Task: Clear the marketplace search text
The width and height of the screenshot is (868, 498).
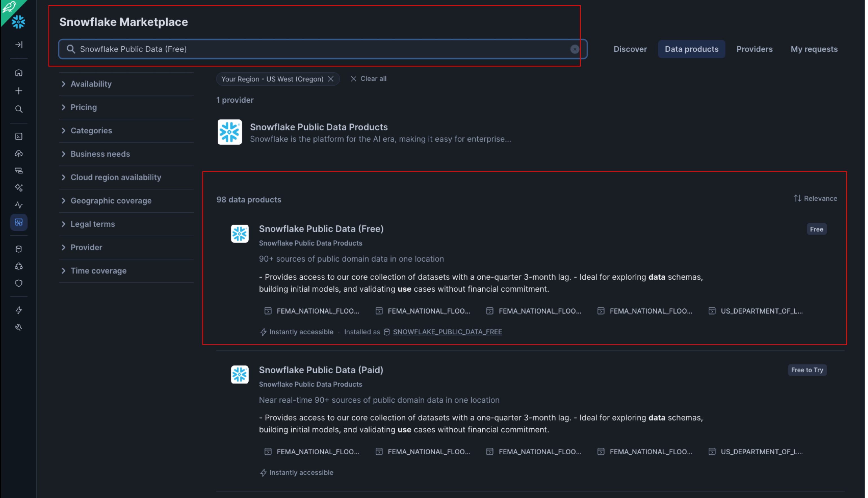Action: coord(574,49)
